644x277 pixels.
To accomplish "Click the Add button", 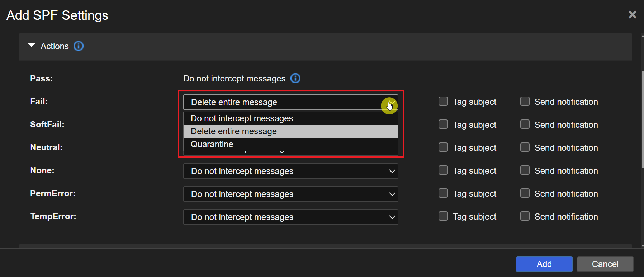I will [544, 264].
